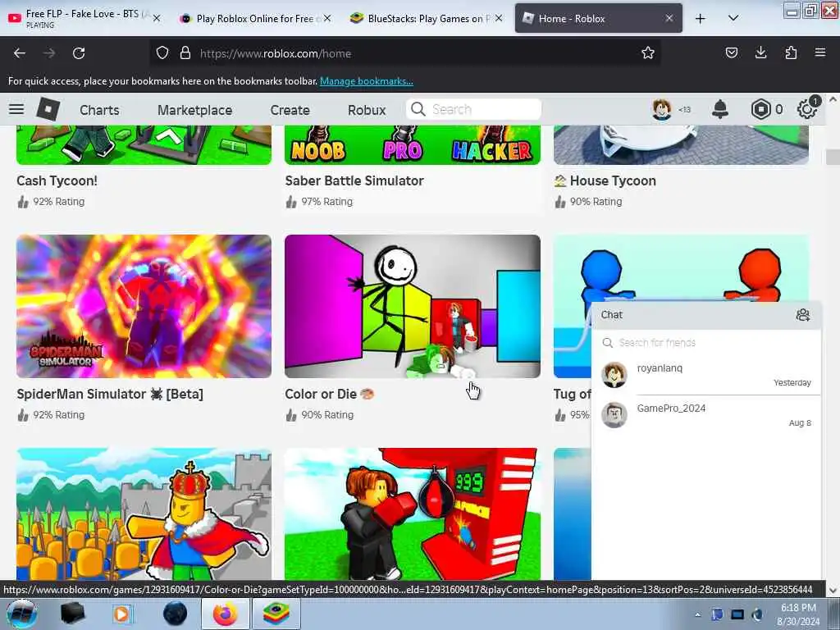Open the Windows Start menu
The height and width of the screenshot is (630, 840).
(21, 614)
